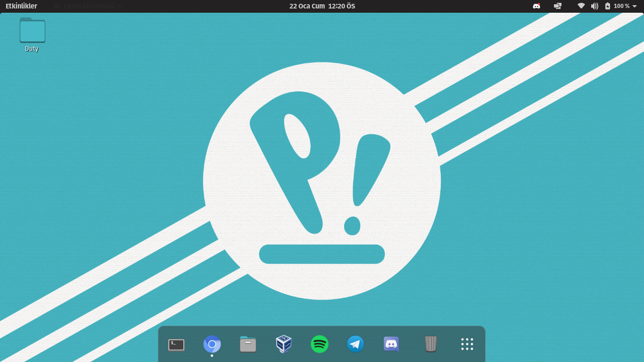
Task: Click Etkinlikler in the top bar
Action: coord(21,6)
